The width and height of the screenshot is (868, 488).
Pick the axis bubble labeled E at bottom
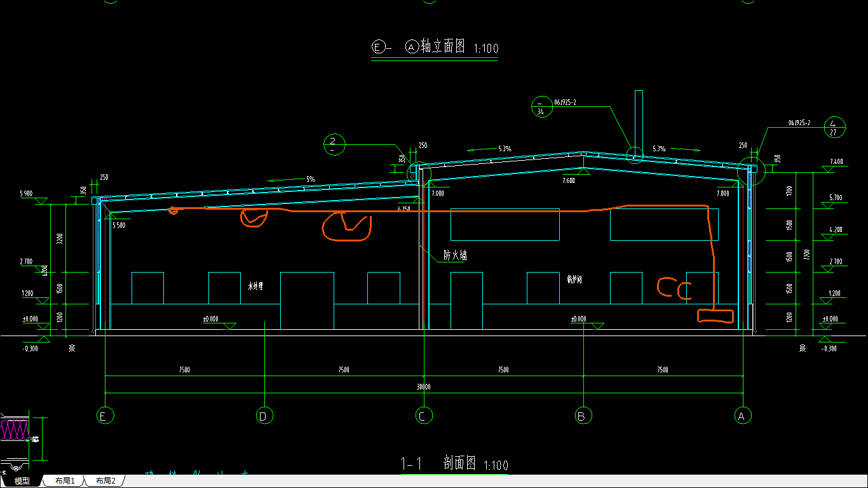105,416
